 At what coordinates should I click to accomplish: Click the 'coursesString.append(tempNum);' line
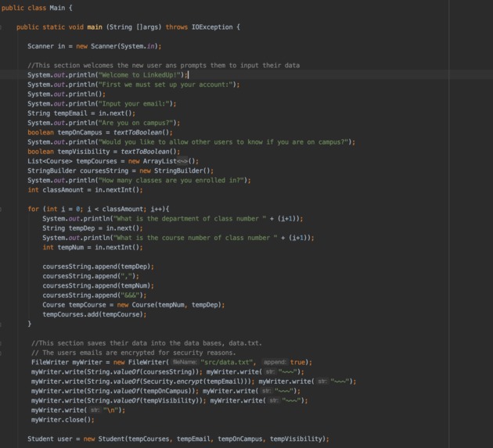(98, 285)
